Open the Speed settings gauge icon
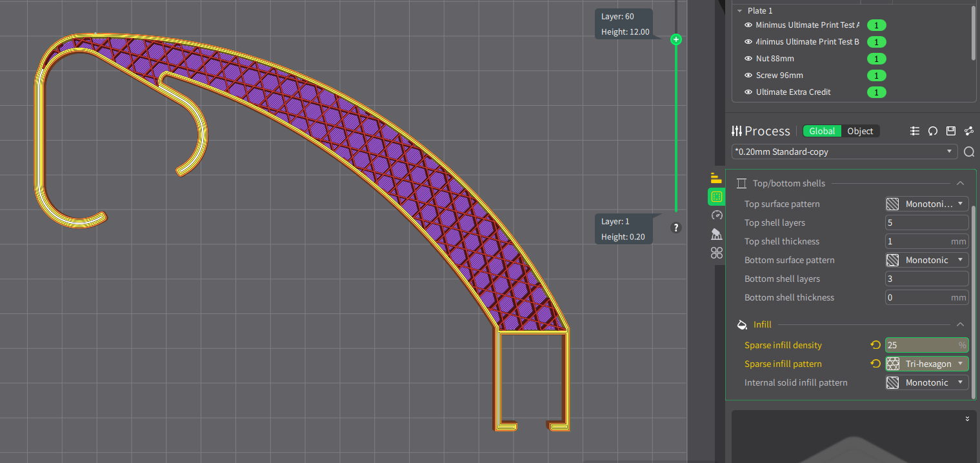Viewport: 980px width, 463px height. [x=716, y=215]
